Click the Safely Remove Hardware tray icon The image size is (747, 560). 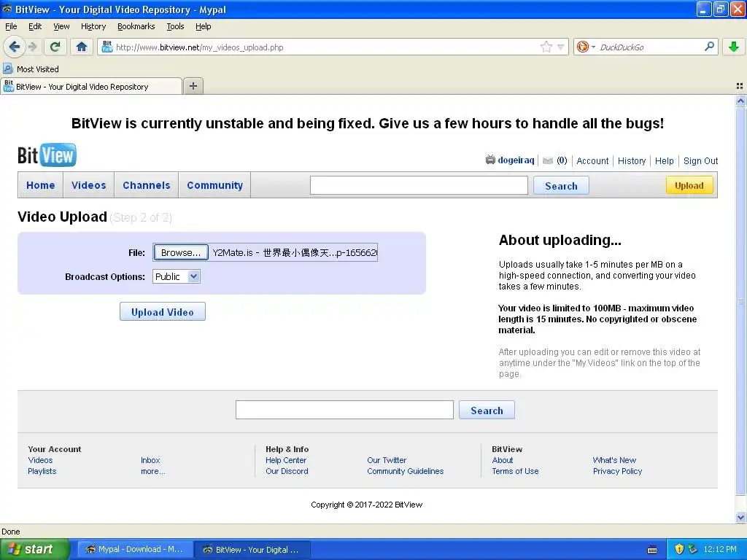pos(693,549)
